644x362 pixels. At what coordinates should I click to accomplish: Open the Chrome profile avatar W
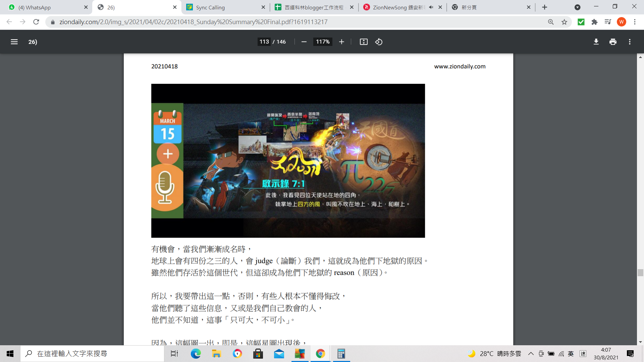tap(622, 22)
